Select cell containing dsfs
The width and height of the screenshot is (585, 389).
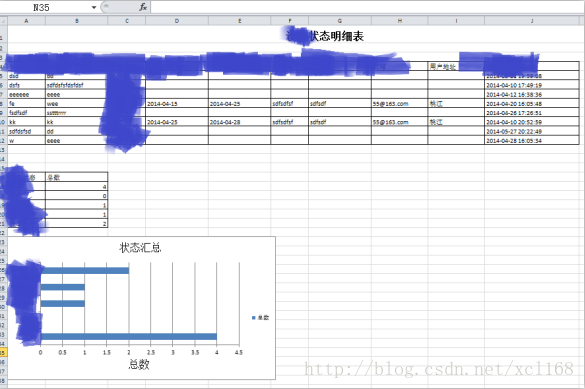(26, 85)
